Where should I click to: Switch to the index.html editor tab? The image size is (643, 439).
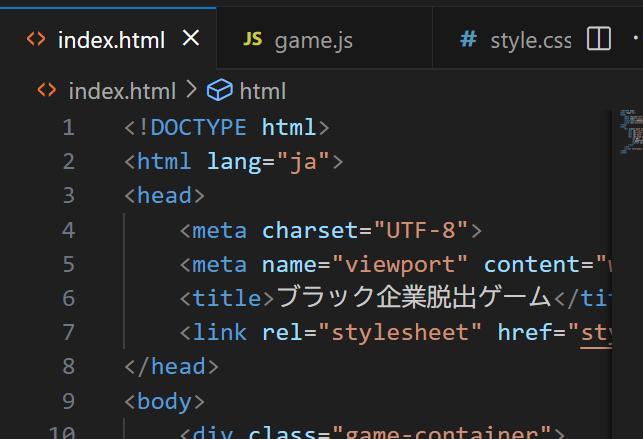pyautogui.click(x=108, y=39)
